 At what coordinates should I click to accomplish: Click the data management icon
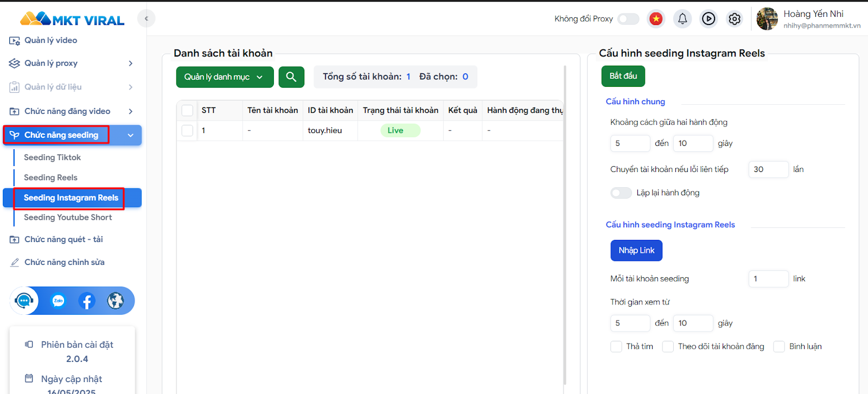[x=15, y=87]
